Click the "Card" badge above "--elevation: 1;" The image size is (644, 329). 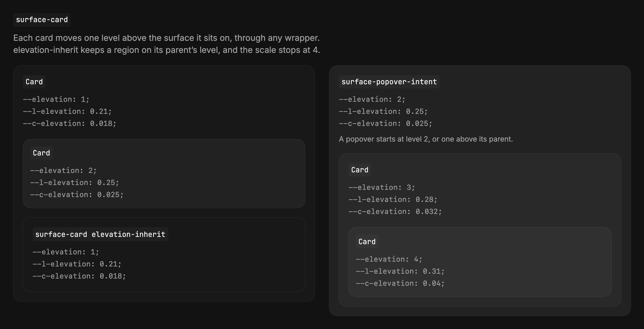coord(34,82)
